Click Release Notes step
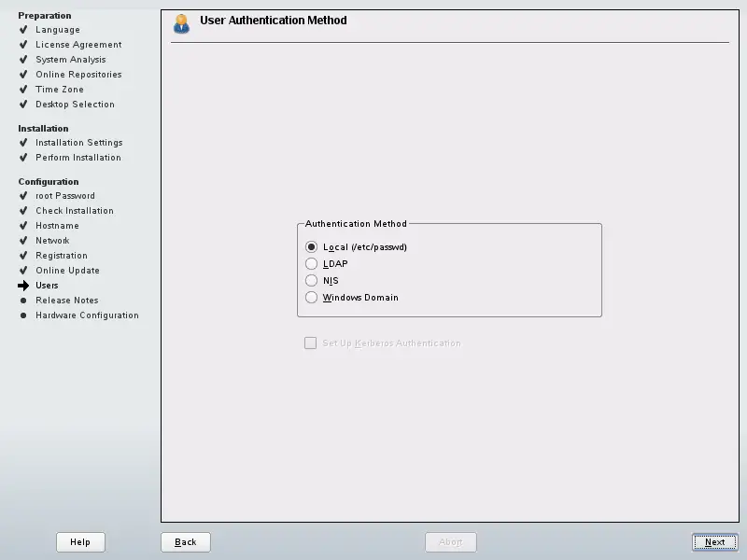Screen dimensions: 747x560 [66, 300]
